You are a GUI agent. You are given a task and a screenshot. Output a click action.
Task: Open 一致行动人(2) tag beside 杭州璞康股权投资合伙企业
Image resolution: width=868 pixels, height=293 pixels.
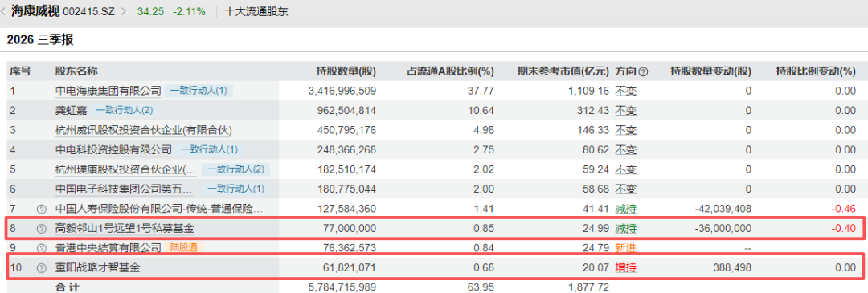[x=235, y=169]
